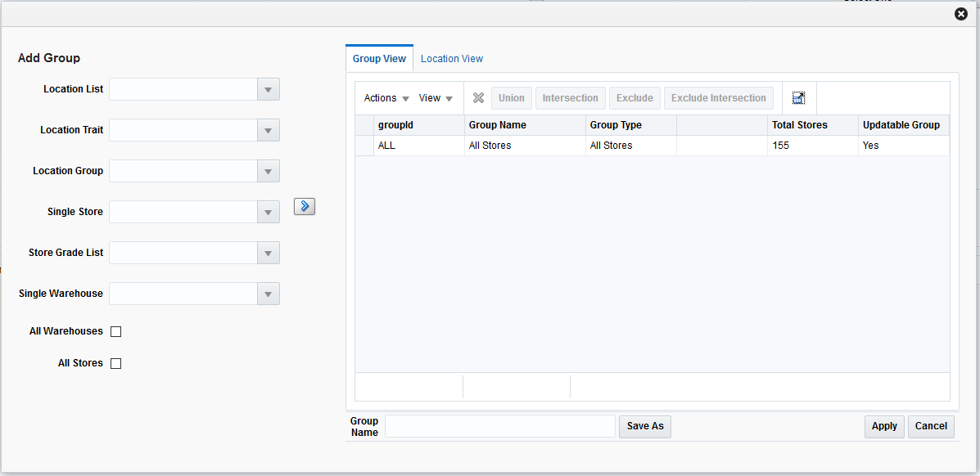Click the Apply button
Image resolution: width=980 pixels, height=476 pixels.
(884, 426)
